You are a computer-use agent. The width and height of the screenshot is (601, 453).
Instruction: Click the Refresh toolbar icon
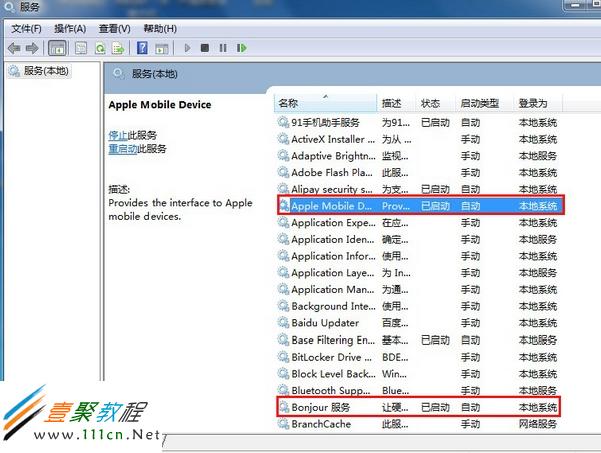point(101,48)
